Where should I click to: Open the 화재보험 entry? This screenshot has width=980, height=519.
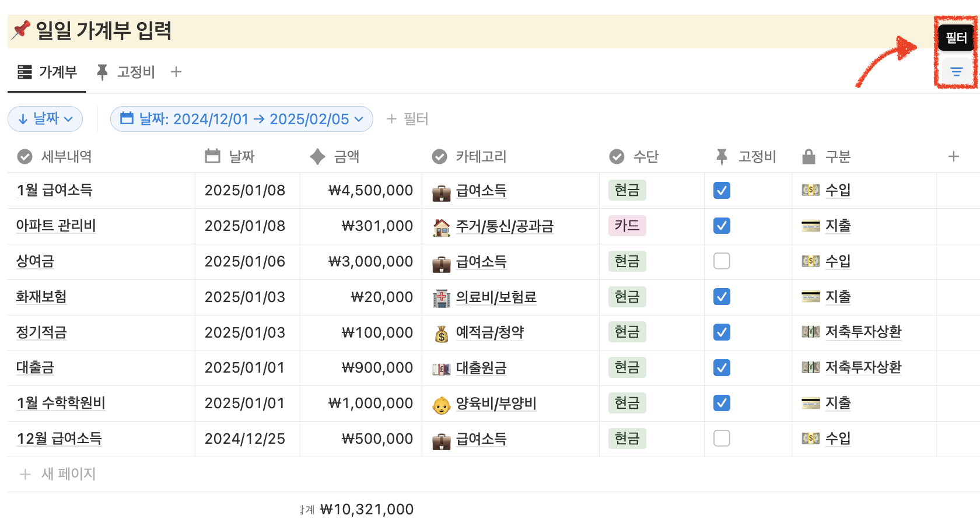(x=41, y=297)
